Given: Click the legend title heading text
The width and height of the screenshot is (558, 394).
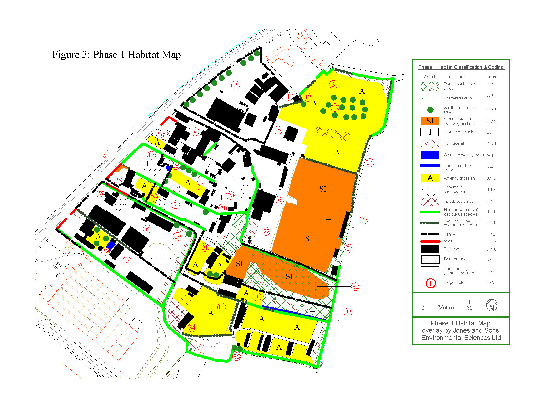Looking at the screenshot, I should pos(461,67).
